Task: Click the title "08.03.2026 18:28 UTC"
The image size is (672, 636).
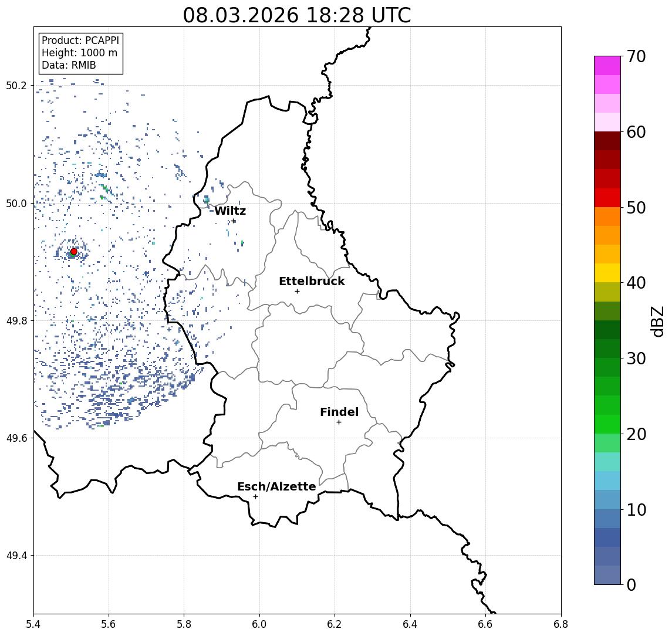Action: coord(296,15)
